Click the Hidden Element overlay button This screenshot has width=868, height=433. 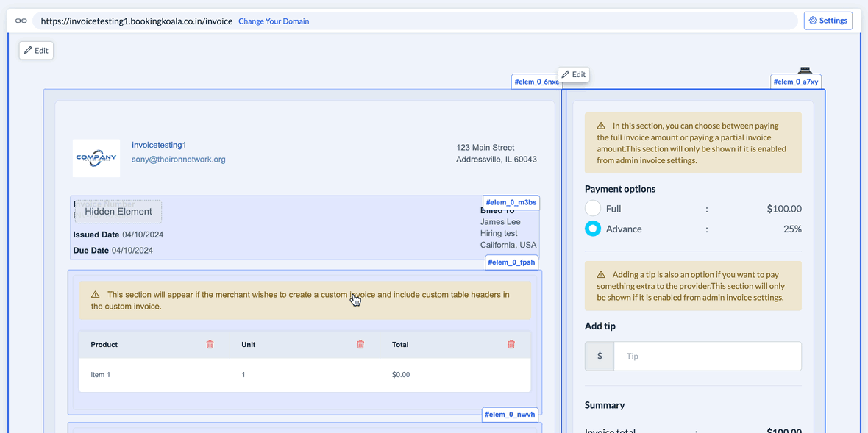click(118, 212)
